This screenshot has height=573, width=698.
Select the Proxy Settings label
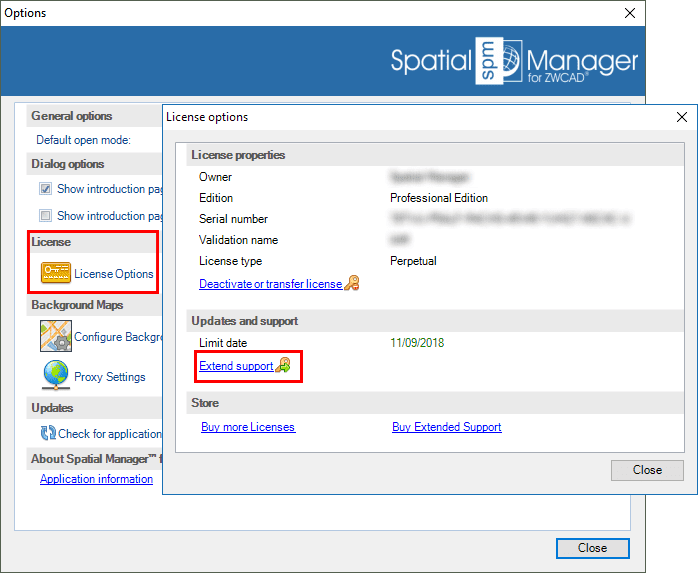[x=109, y=377]
